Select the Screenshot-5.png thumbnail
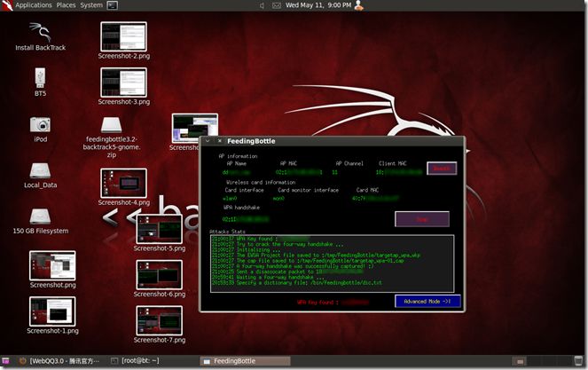 (160, 229)
